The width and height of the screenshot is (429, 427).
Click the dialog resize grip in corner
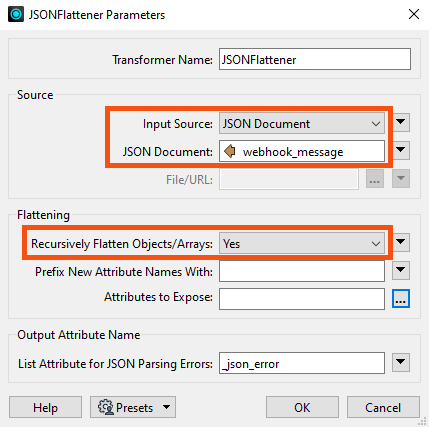(x=422, y=422)
